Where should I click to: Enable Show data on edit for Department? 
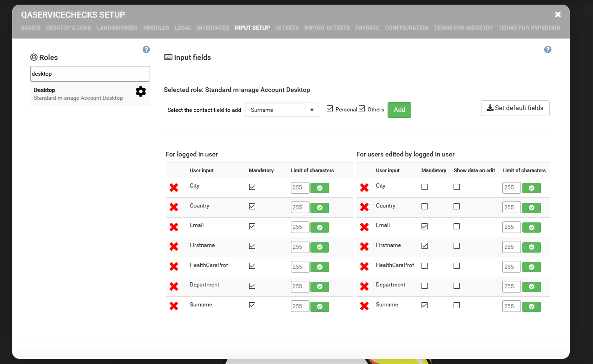457,286
